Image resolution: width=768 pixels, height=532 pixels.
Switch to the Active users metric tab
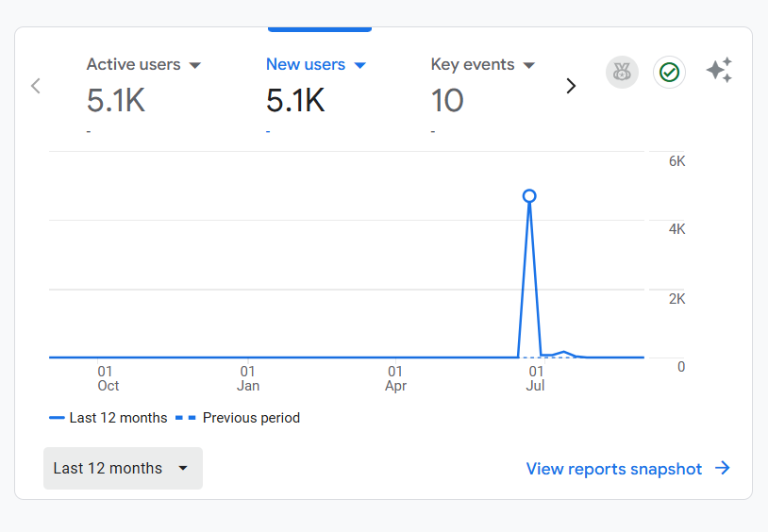133,65
